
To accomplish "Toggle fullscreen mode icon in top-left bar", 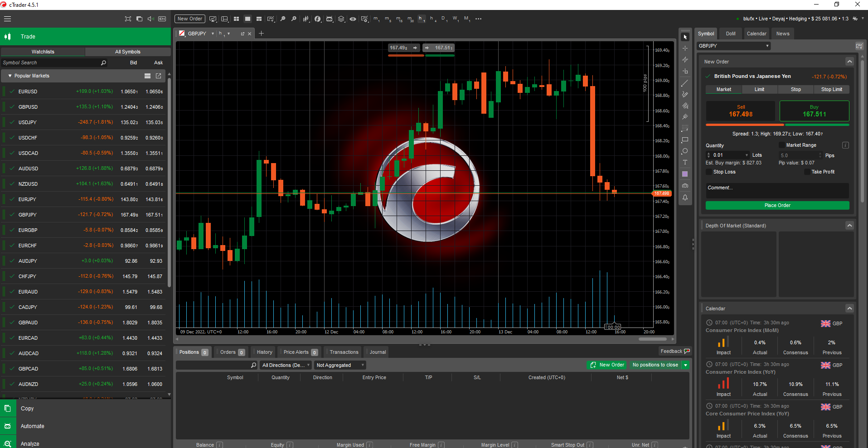I will [x=128, y=19].
